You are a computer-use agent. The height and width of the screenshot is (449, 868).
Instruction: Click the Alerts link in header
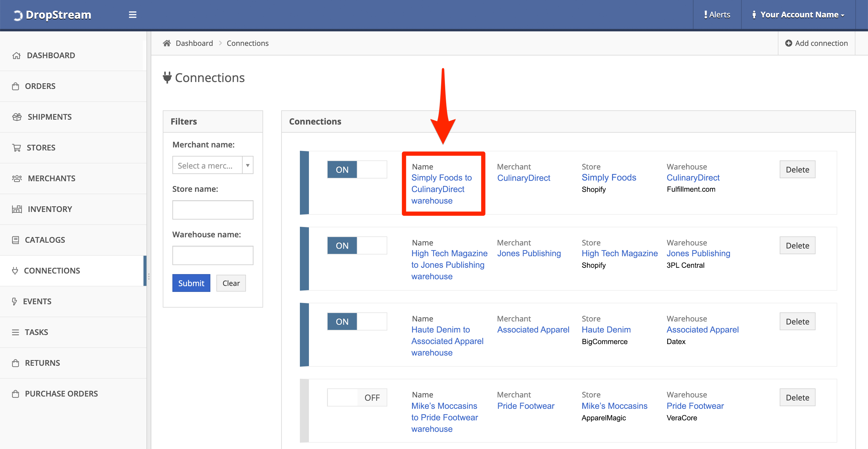717,14
